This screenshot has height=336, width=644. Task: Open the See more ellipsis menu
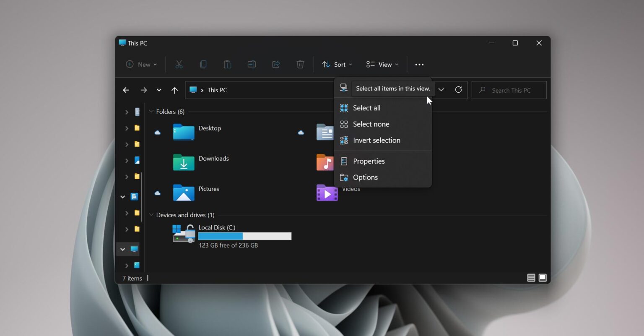(419, 64)
